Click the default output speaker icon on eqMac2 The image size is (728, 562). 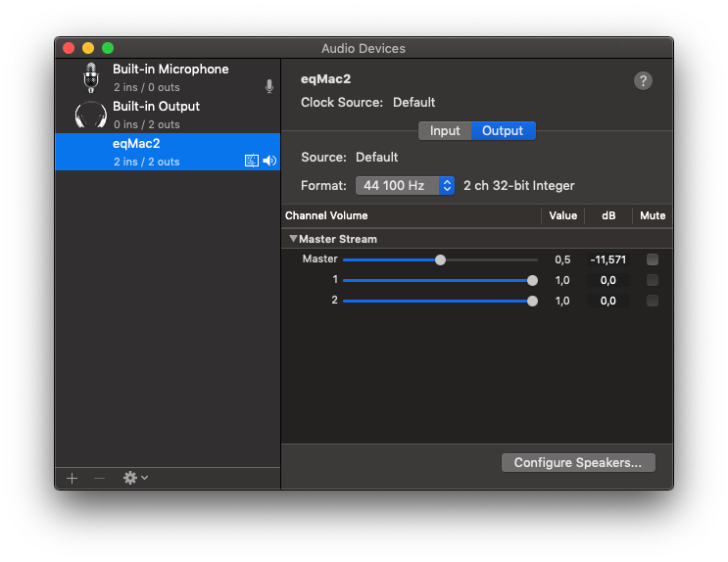pos(269,161)
